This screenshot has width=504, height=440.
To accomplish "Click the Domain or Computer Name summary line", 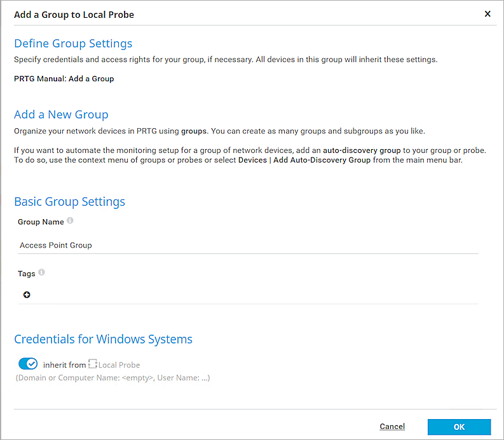I will pos(112,378).
